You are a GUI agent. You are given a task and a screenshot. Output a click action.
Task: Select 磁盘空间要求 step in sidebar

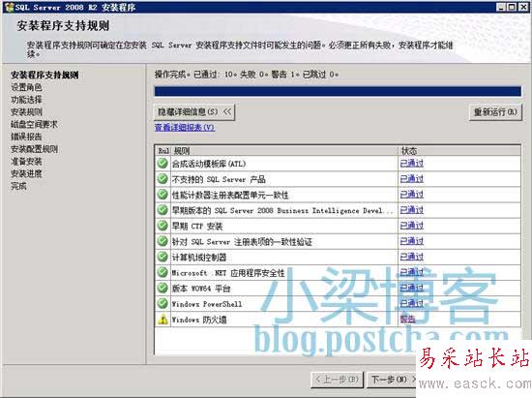point(34,124)
